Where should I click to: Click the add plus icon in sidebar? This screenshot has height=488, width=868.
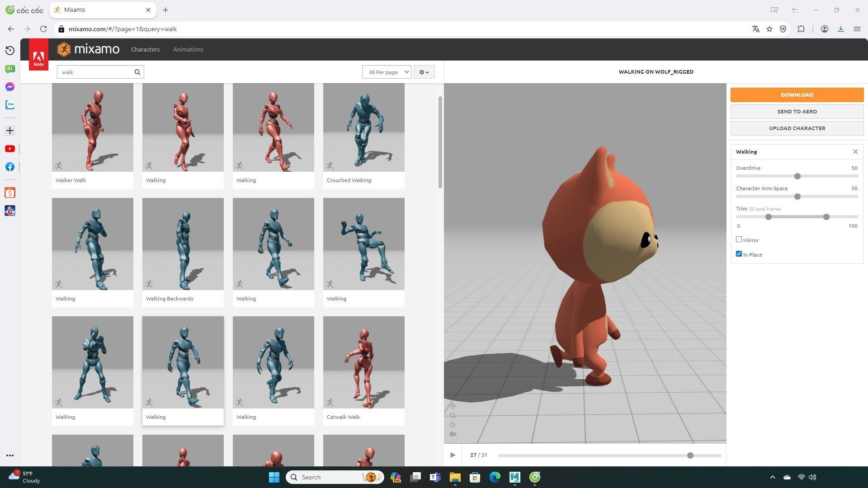pyautogui.click(x=10, y=131)
